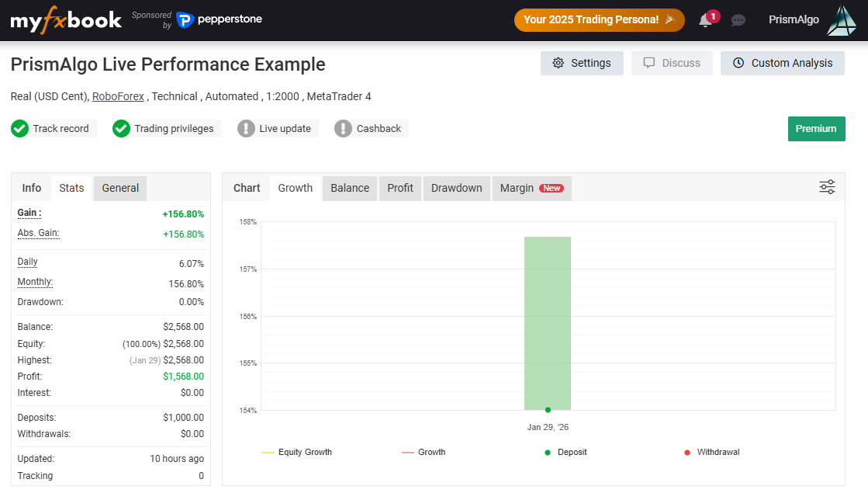
Task: Click the Custom Analysis clock icon
Action: pyautogui.click(x=738, y=63)
